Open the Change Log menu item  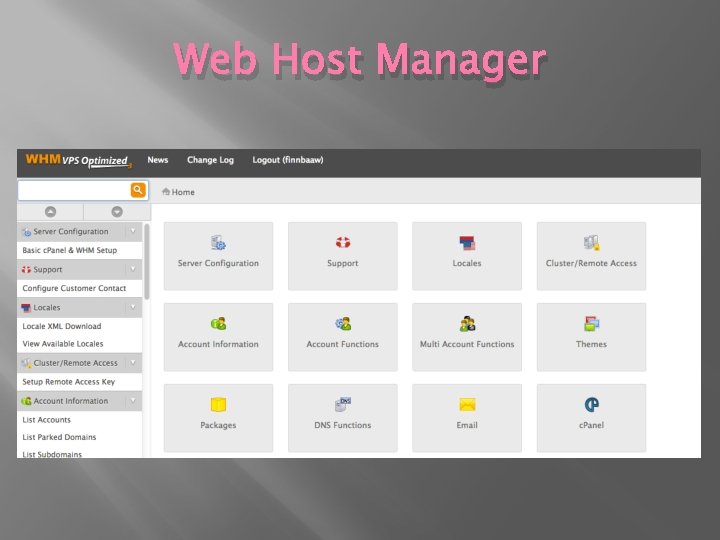(210, 160)
